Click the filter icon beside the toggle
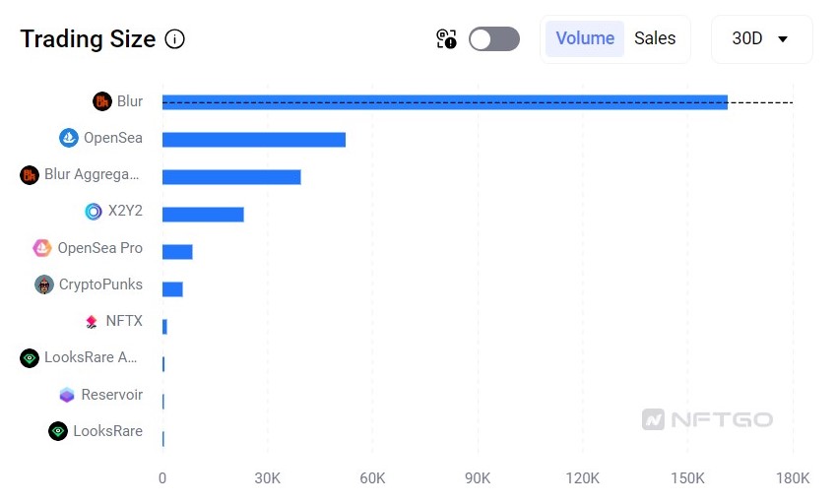 click(x=446, y=39)
